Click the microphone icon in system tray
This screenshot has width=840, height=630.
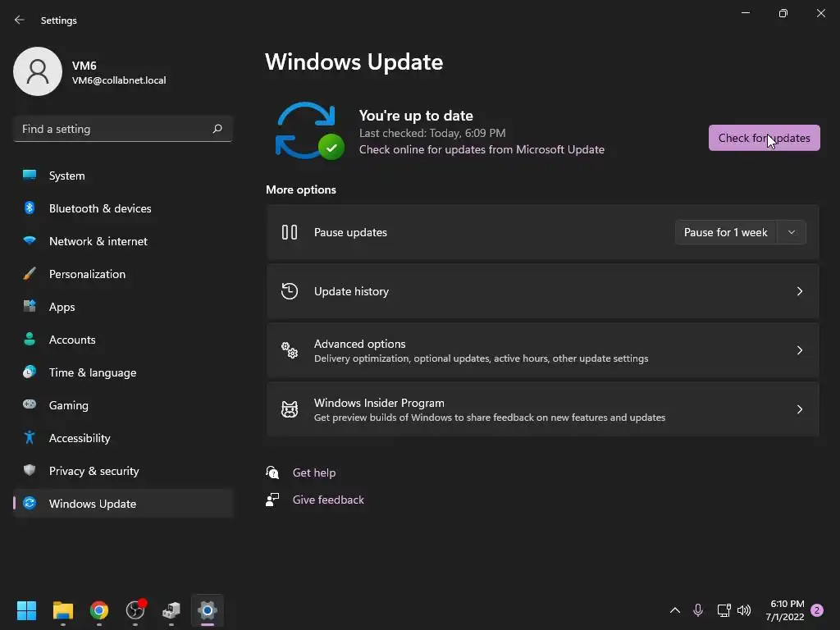coord(697,610)
